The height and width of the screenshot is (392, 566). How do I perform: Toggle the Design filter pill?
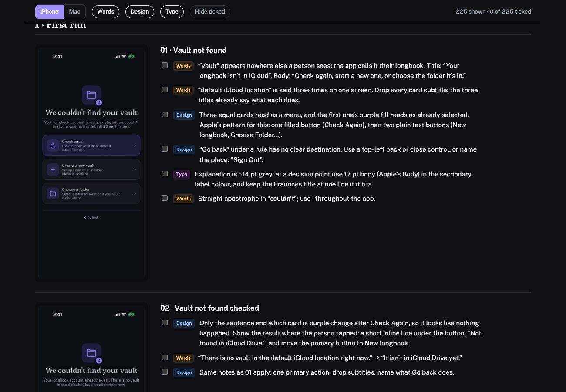(x=140, y=12)
